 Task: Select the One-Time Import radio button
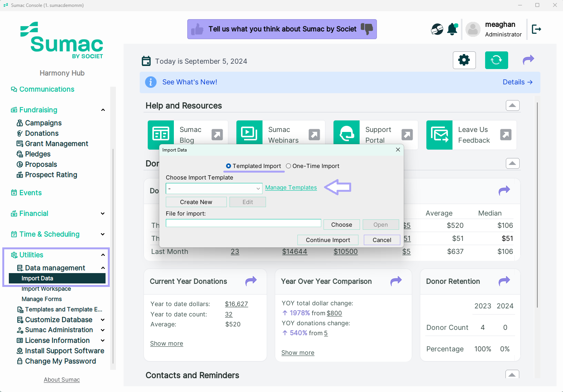[289, 166]
